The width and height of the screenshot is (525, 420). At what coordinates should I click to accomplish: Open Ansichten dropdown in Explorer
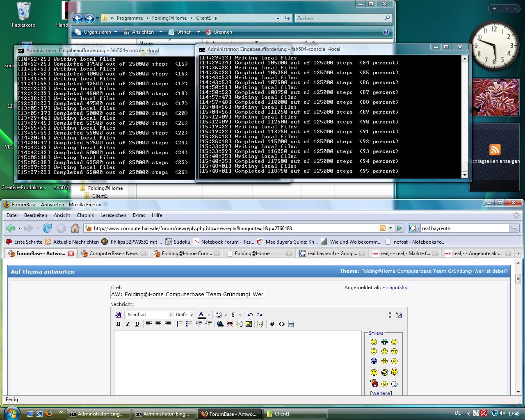143,32
